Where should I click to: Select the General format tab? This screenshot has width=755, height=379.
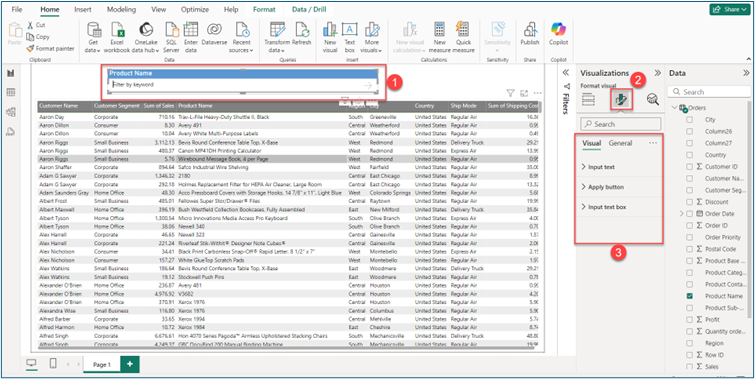point(620,143)
